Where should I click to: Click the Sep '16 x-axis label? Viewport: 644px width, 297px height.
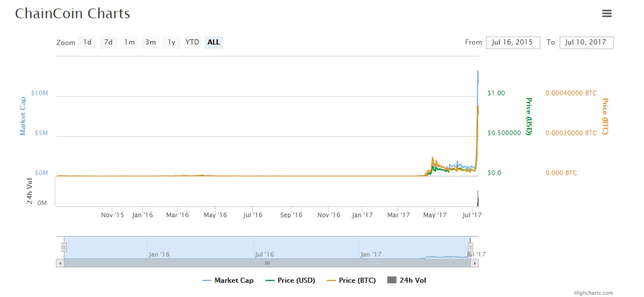tap(291, 215)
